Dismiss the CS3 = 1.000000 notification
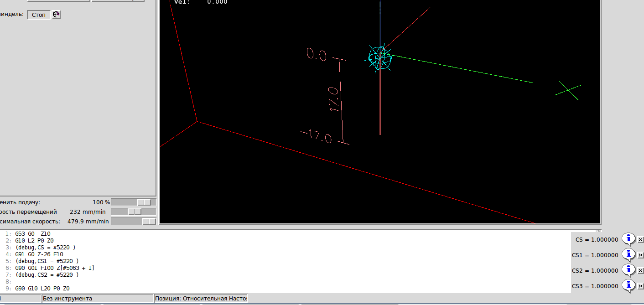This screenshot has height=305, width=644. click(640, 286)
